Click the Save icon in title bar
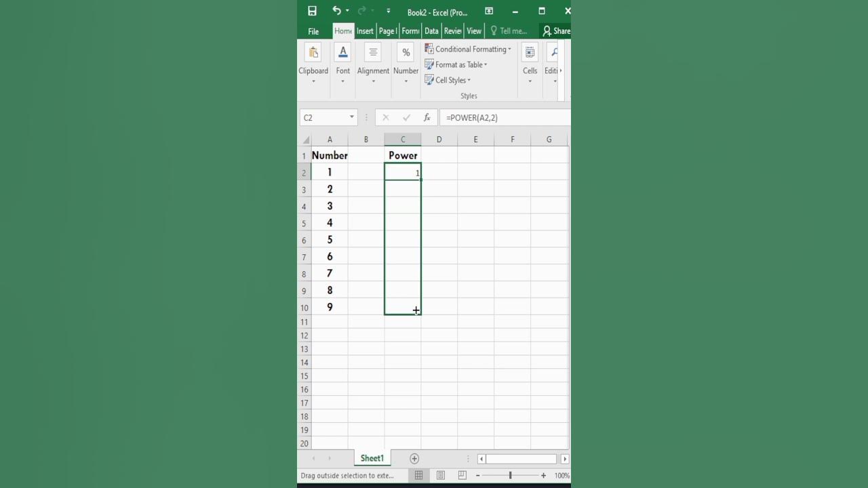 [312, 11]
